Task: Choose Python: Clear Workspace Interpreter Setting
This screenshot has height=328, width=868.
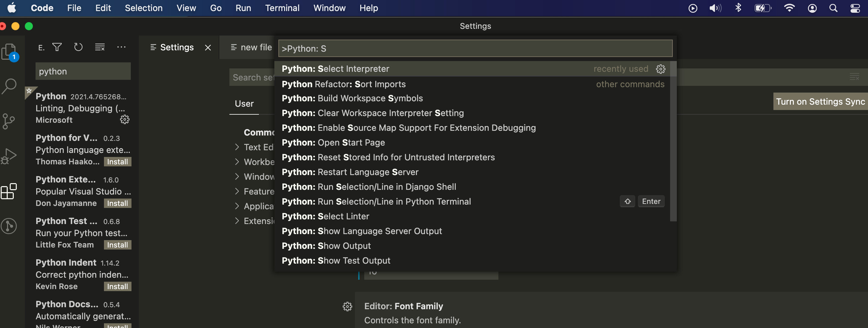Action: pos(473,113)
